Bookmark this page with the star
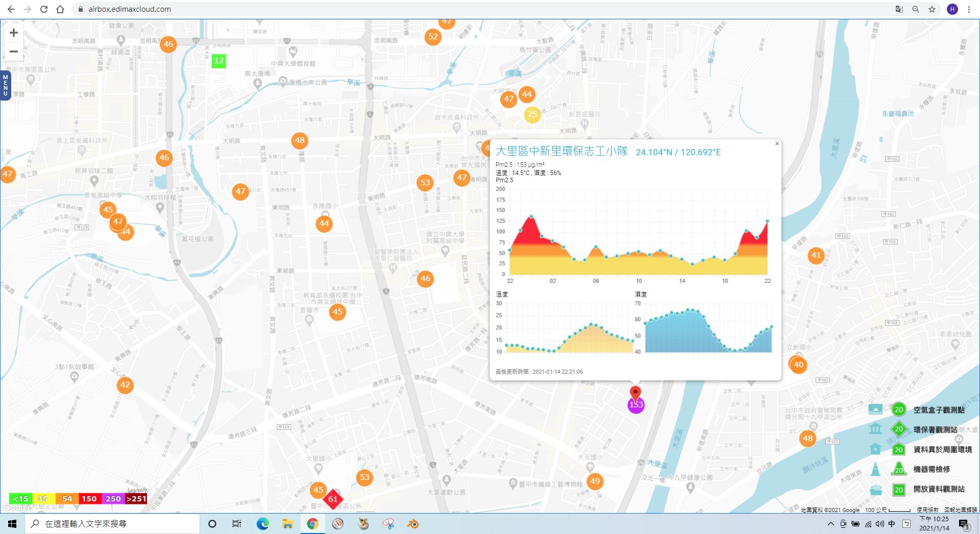Image resolution: width=980 pixels, height=534 pixels. coord(932,9)
